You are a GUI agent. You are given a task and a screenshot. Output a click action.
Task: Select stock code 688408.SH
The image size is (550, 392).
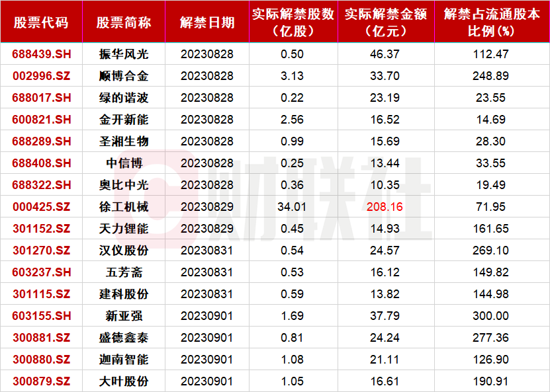(42, 163)
